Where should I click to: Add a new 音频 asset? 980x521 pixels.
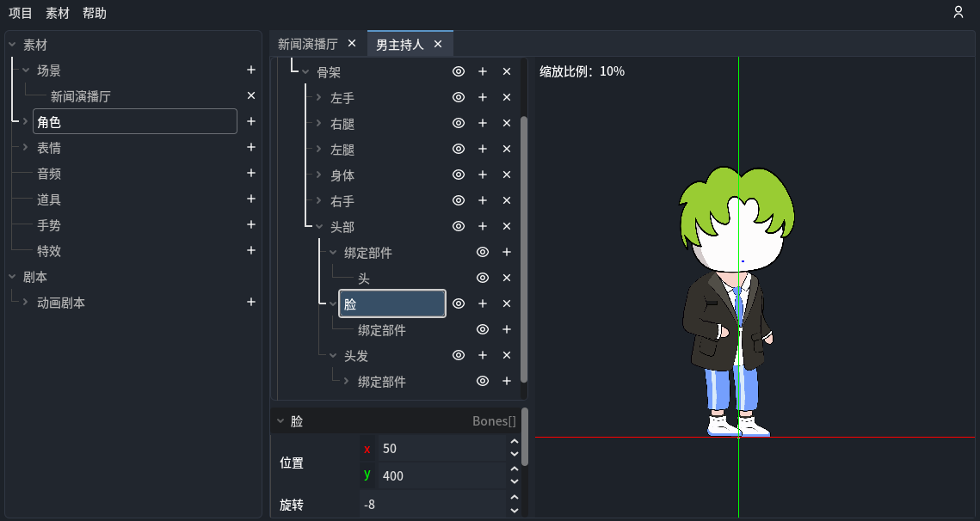pyautogui.click(x=251, y=174)
